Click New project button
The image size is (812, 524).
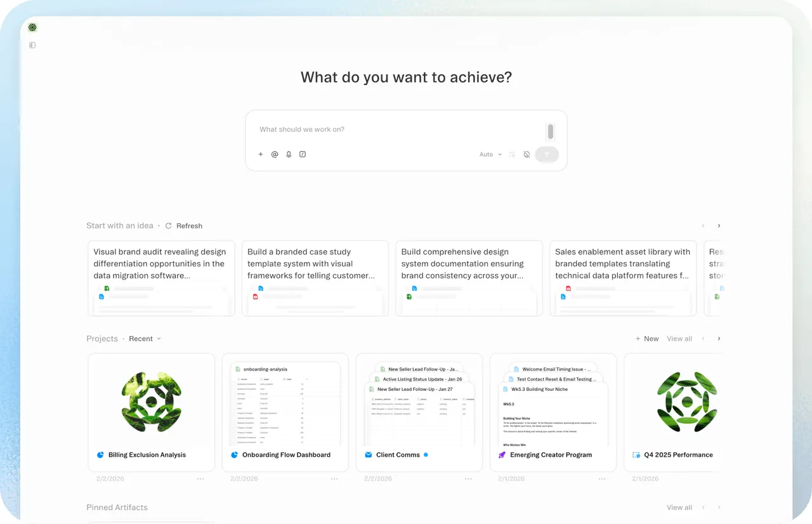647,339
